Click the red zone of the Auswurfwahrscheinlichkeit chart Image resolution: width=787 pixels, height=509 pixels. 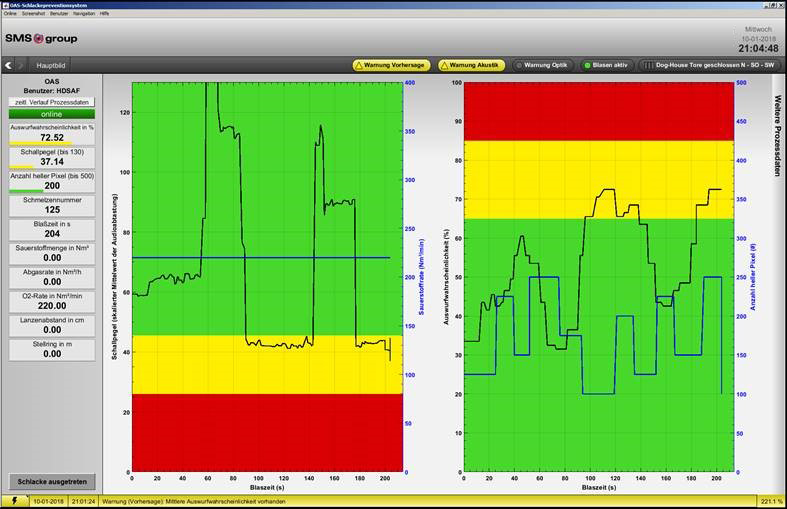tap(599, 111)
